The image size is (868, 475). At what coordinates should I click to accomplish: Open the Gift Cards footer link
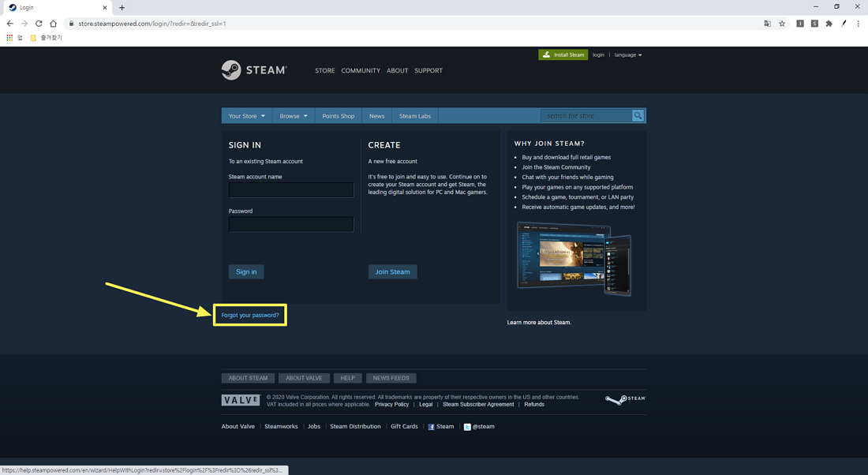coord(404,426)
